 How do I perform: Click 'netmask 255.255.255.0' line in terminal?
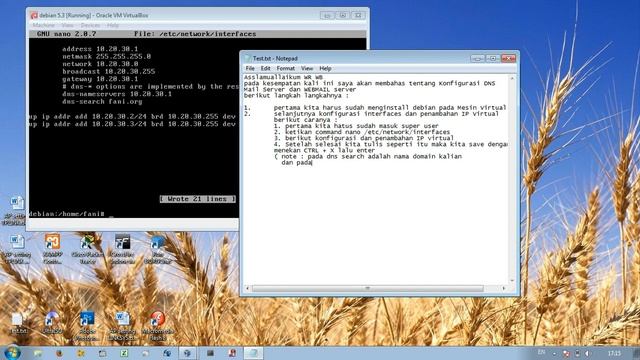pyautogui.click(x=107, y=56)
